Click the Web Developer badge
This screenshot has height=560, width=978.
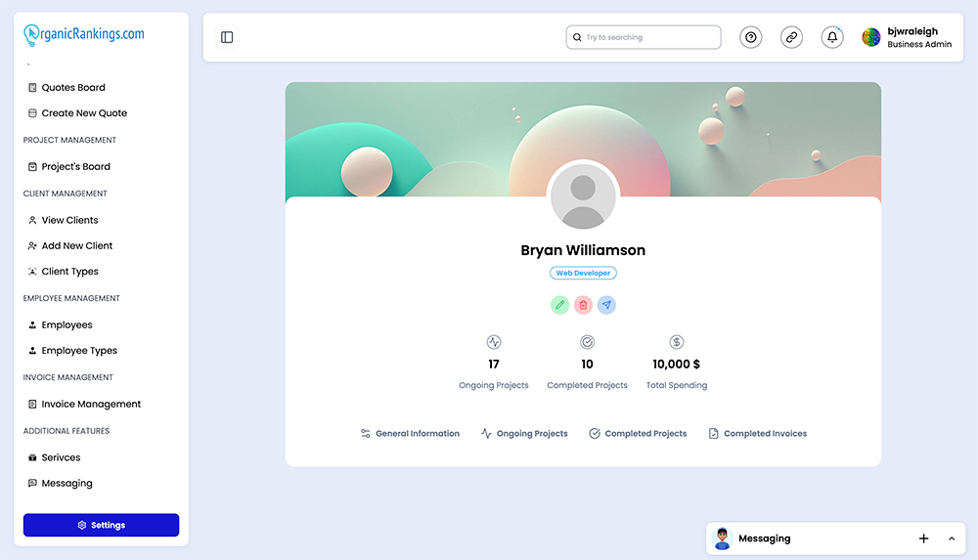pos(583,273)
